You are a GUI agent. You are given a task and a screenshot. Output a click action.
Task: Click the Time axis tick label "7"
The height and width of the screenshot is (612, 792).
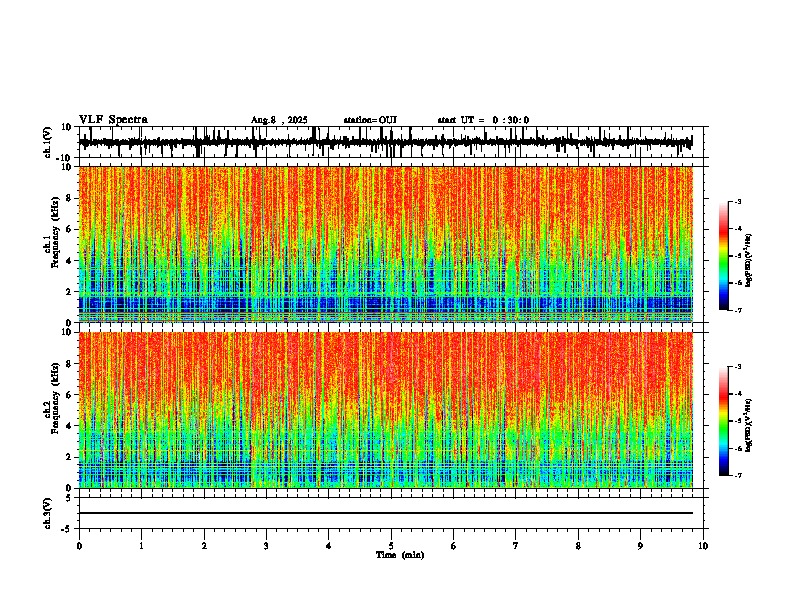516,546
